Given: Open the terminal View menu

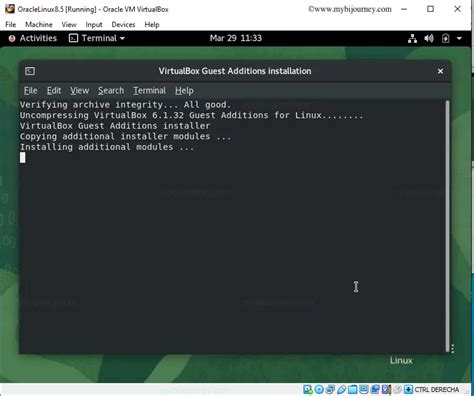Looking at the screenshot, I should 79,90.
